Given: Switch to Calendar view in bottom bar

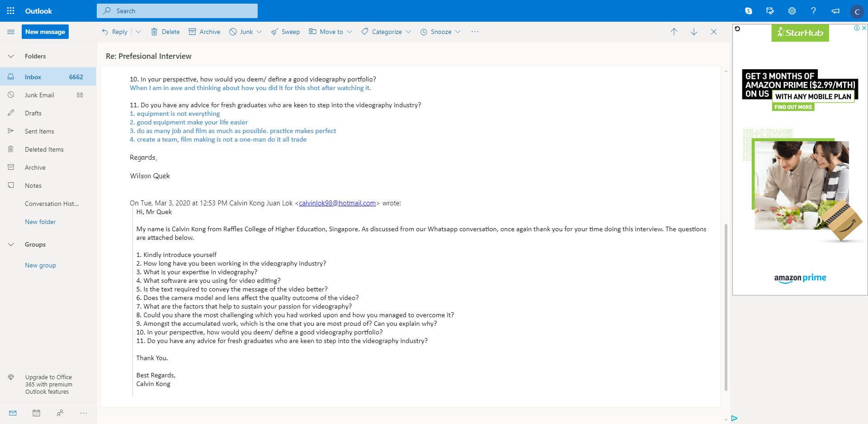Looking at the screenshot, I should tap(37, 413).
